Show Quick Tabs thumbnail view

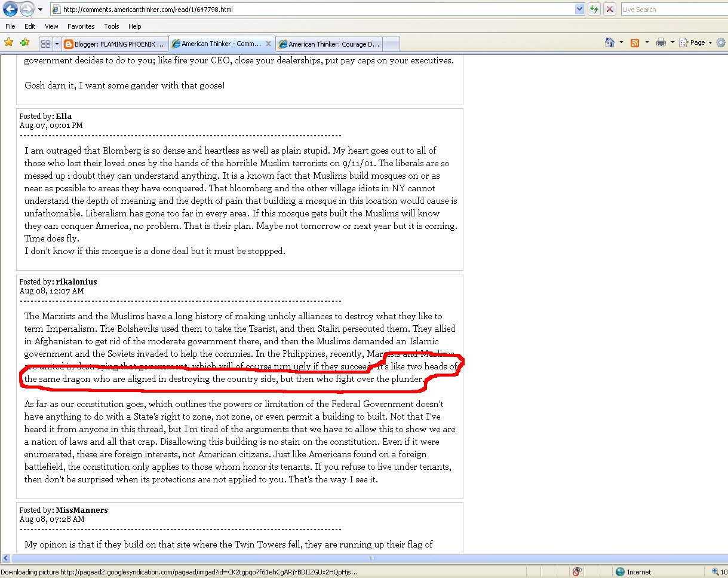45,44
